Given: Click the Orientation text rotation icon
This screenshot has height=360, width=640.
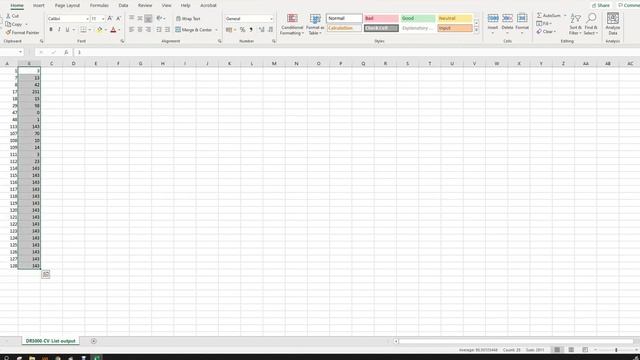Looking at the screenshot, I should tap(160, 18).
